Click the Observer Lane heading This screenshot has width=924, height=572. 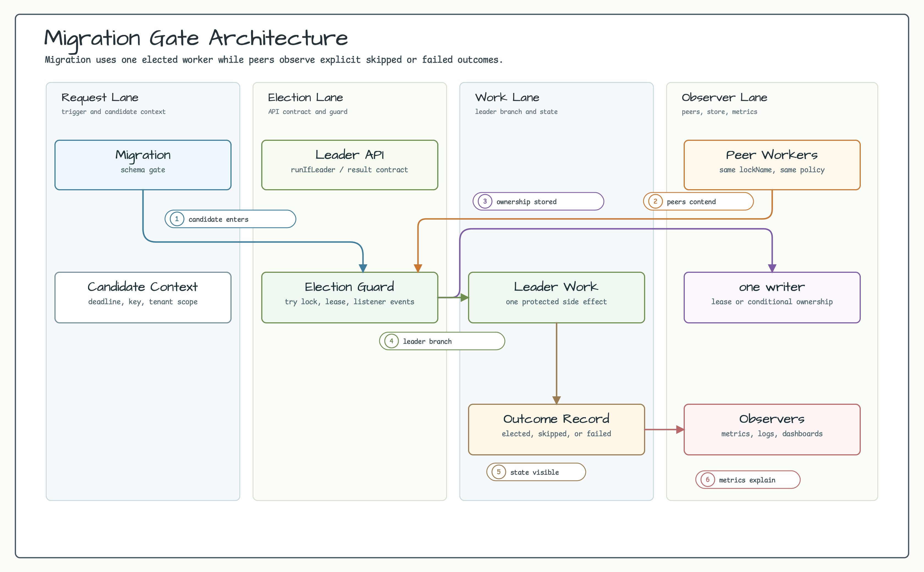click(x=724, y=98)
